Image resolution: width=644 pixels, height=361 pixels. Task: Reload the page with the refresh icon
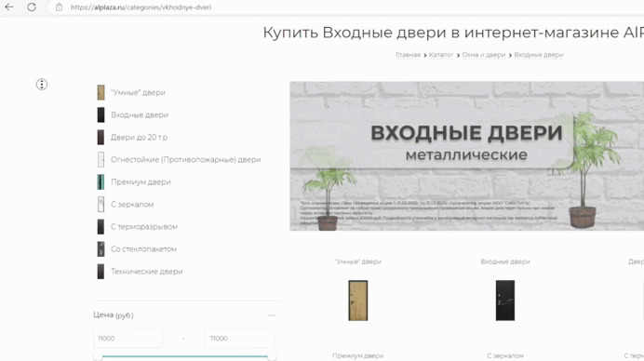tap(32, 7)
